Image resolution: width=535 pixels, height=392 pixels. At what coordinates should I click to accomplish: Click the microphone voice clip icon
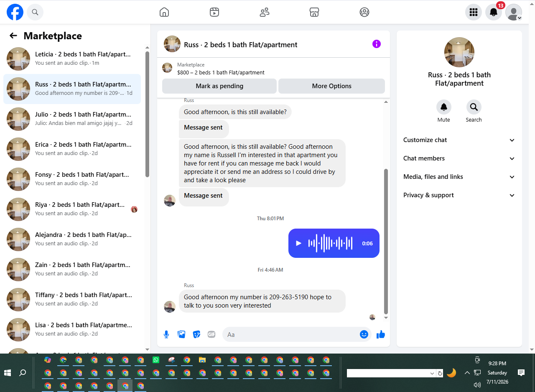tap(166, 334)
